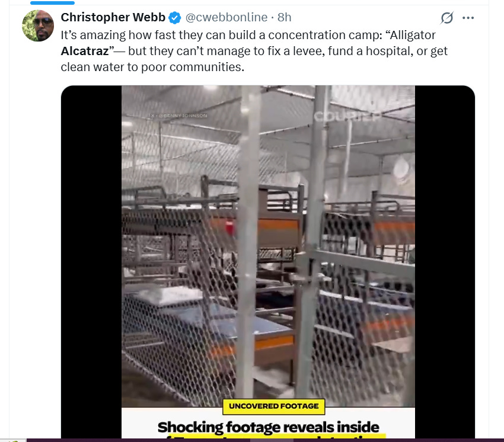Click the green taskbar icon at bottom left

tap(13, 440)
